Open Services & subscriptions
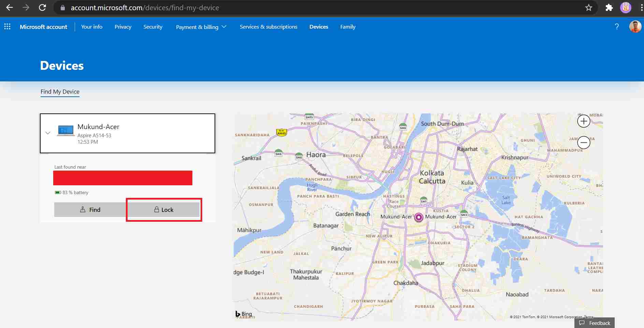Screen dimensions: 644x328 [268, 27]
